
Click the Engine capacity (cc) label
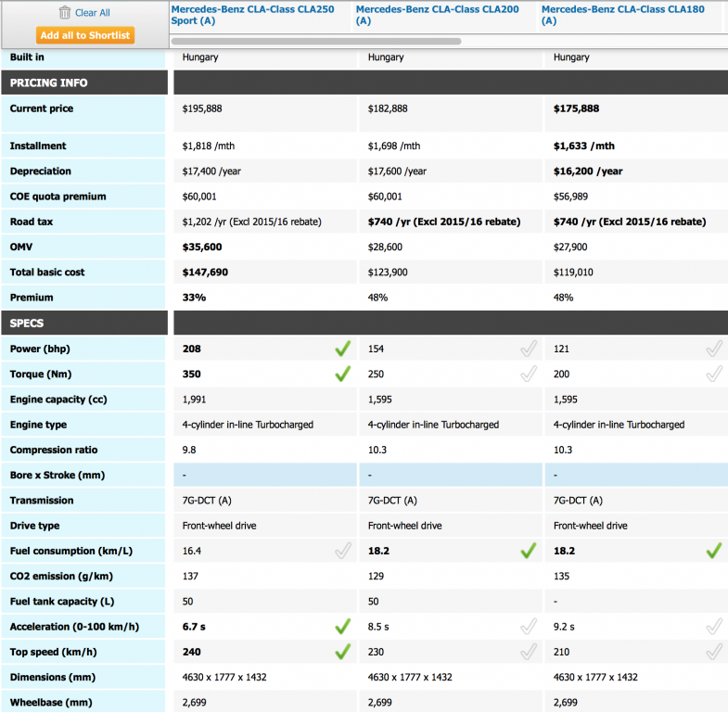pos(58,400)
